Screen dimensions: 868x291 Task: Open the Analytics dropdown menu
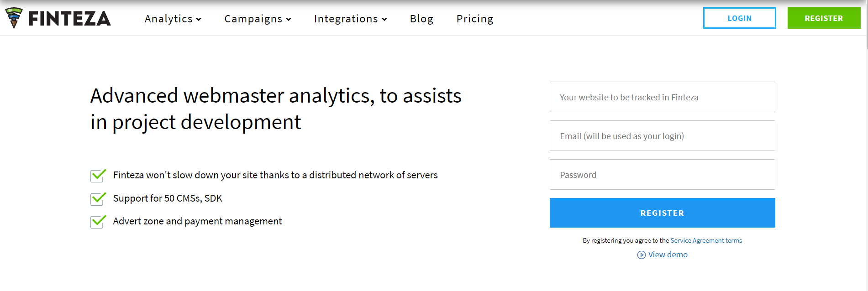(x=173, y=19)
